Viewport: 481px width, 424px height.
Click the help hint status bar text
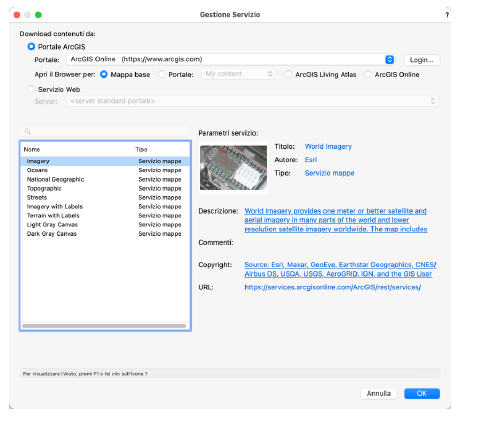(x=85, y=374)
